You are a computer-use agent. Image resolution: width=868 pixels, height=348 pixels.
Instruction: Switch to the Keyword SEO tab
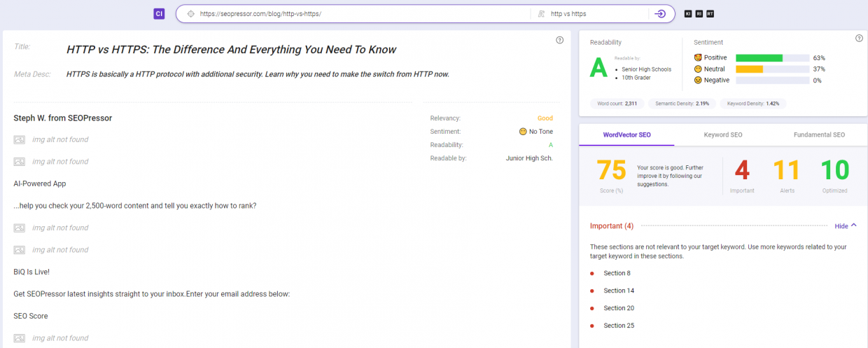pyautogui.click(x=722, y=134)
